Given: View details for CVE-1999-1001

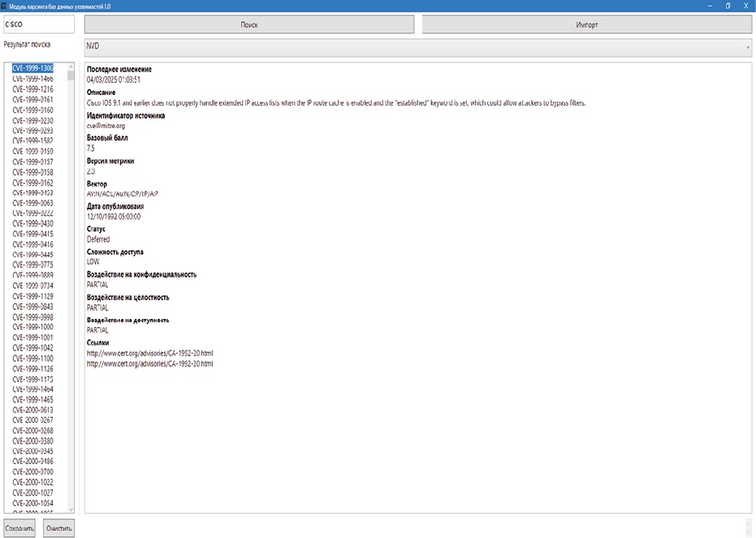Looking at the screenshot, I should 32,337.
